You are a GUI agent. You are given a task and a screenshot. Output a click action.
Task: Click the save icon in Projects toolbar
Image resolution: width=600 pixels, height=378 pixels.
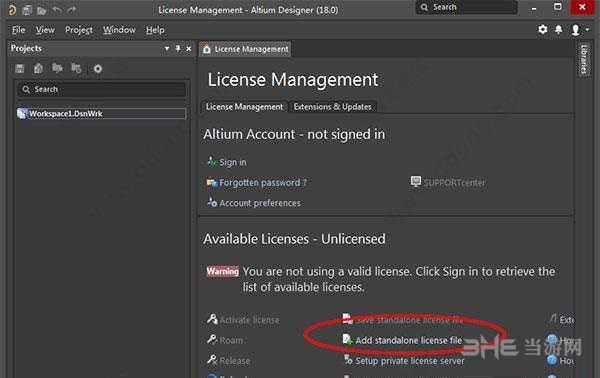pos(20,68)
